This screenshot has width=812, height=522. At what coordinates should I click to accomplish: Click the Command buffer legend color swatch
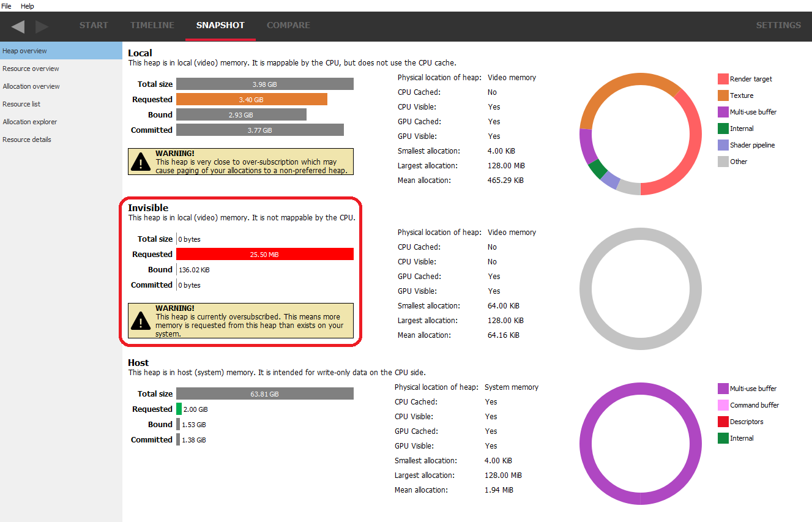click(x=723, y=405)
